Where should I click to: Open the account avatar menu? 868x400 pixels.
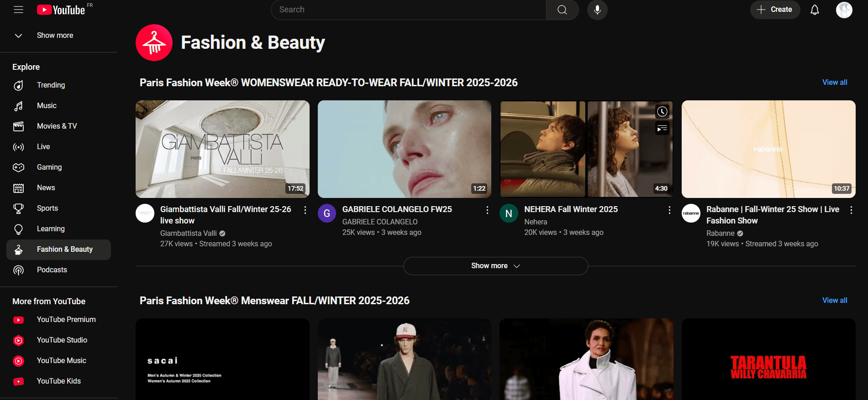coord(844,10)
